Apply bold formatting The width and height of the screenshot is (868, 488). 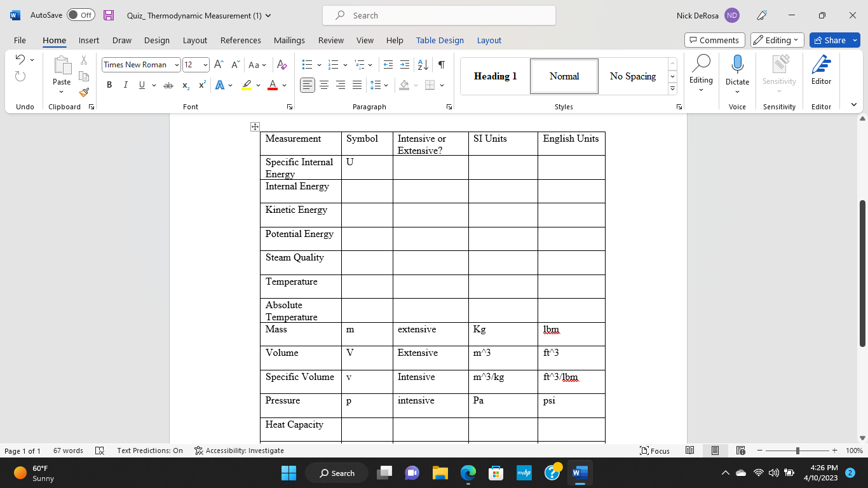click(x=109, y=85)
